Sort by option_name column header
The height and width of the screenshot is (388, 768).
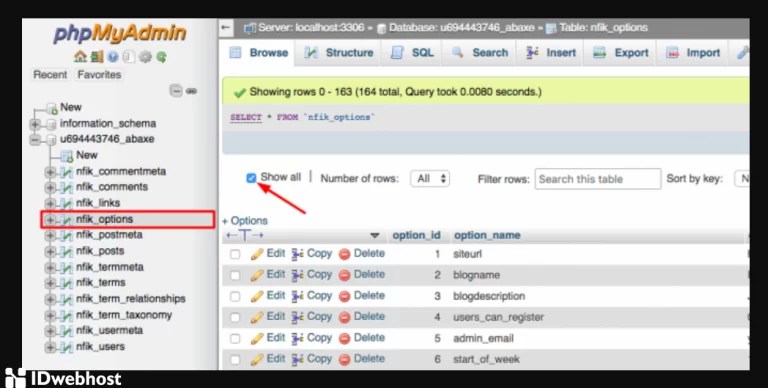487,236
